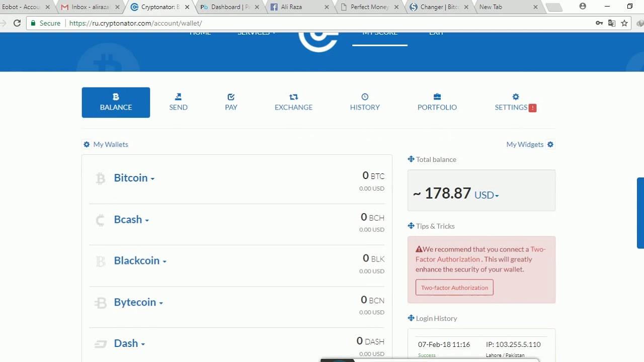
Task: Click the Secure padlock indicator in the address bar
Action: point(45,23)
